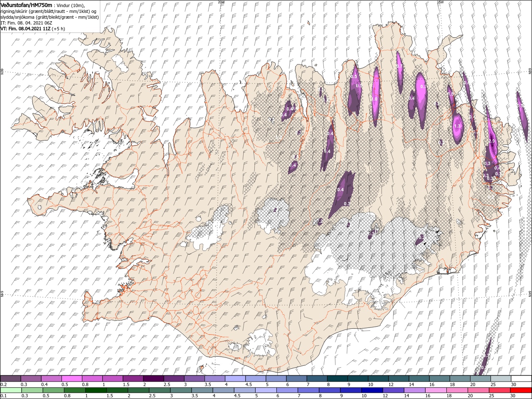Screen dimensions: 532x399
Task: Click the '20W' longitude label at top
Action: (222, 2)
